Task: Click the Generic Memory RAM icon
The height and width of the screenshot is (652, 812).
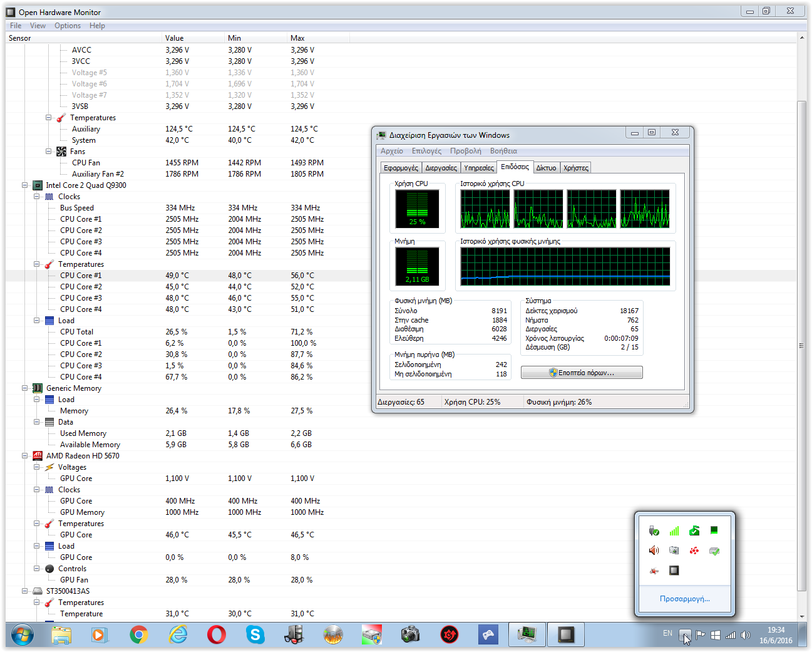Action: tap(38, 388)
